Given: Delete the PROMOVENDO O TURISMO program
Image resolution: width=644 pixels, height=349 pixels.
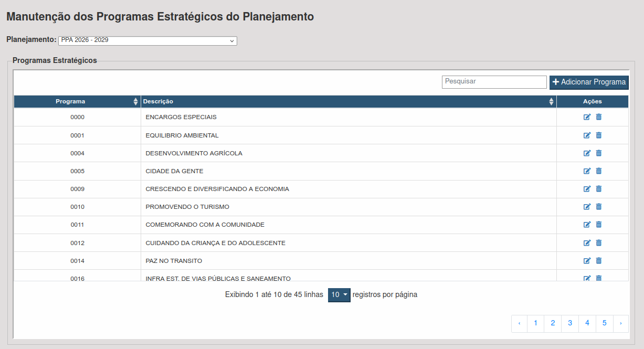Looking at the screenshot, I should [x=599, y=207].
